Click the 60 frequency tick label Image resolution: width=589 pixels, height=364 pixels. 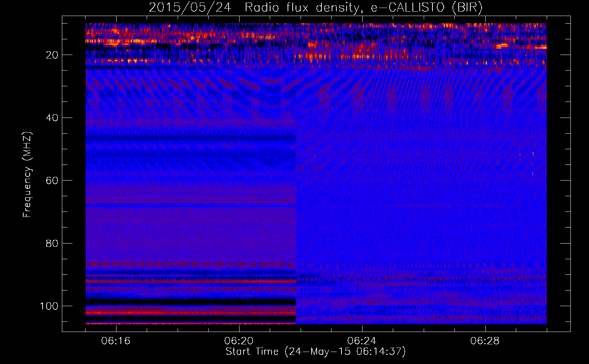pos(52,181)
